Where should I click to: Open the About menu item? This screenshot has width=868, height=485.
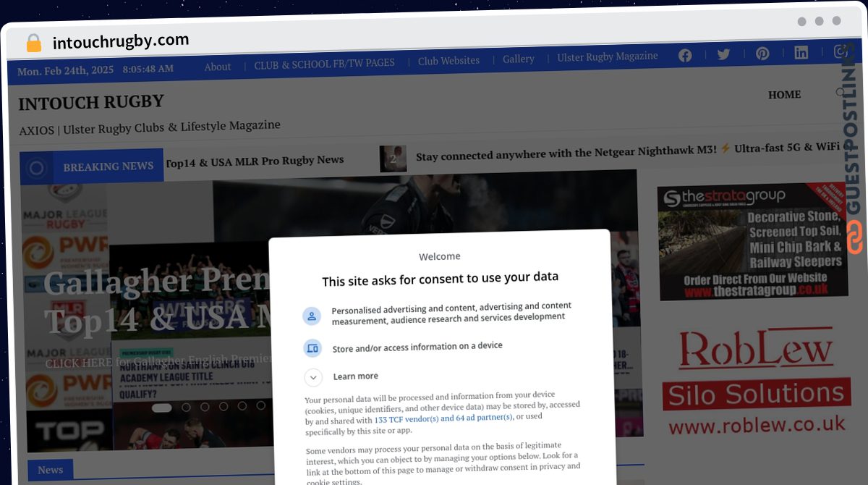click(218, 67)
